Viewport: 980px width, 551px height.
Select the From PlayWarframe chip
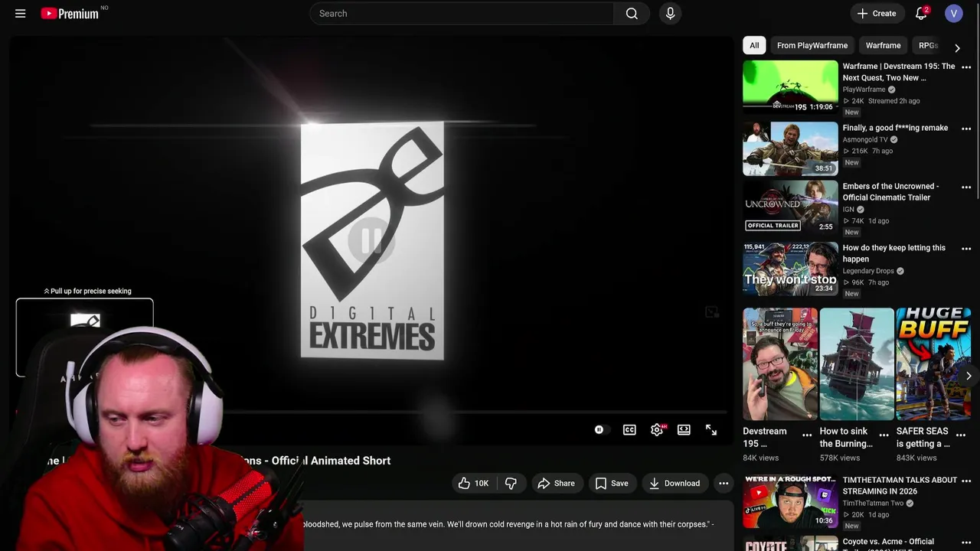pyautogui.click(x=812, y=45)
